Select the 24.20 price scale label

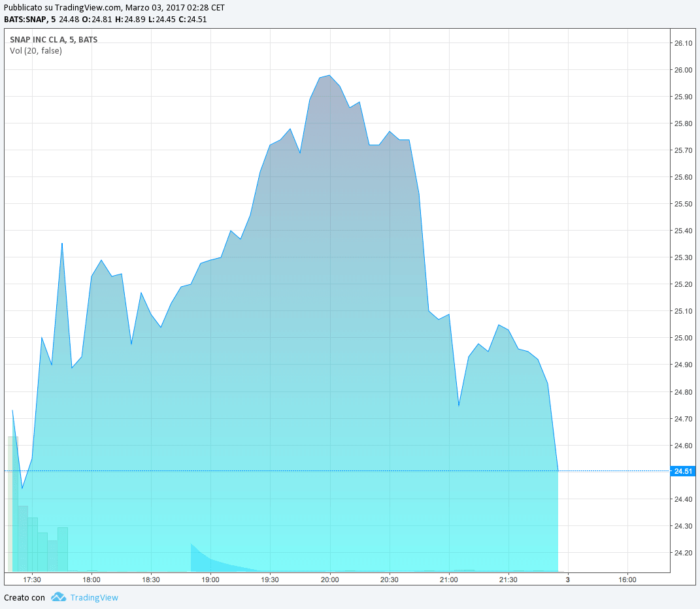pyautogui.click(x=682, y=552)
